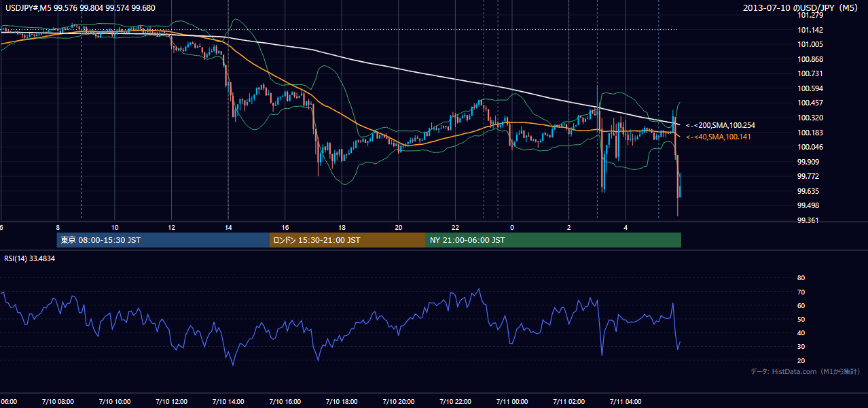
Task: Click price axis label 101.142
Action: (811, 30)
